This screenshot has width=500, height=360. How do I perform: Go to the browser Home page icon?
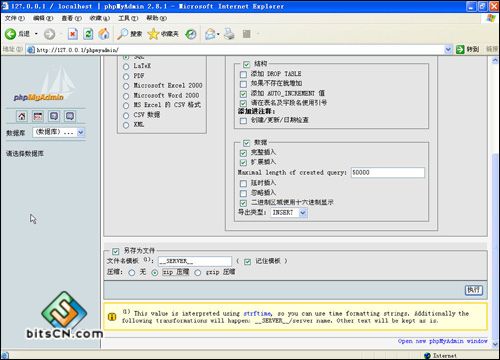104,34
